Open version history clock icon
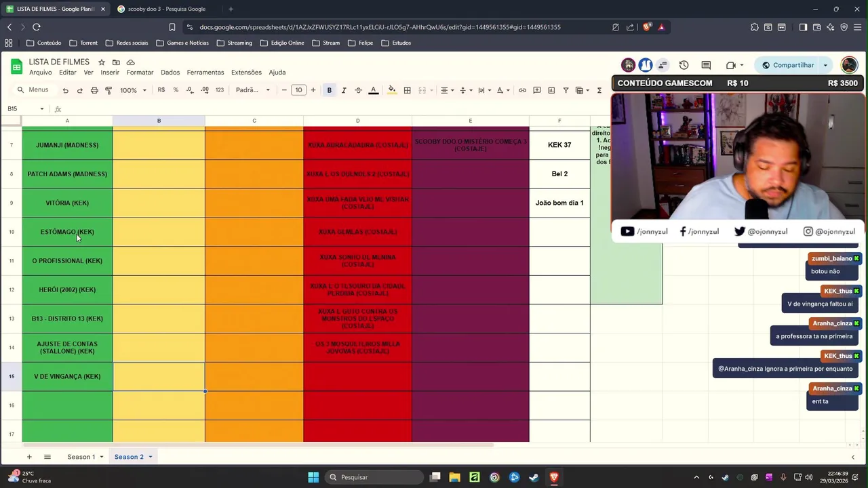Screen dimensions: 868x488 point(684,65)
